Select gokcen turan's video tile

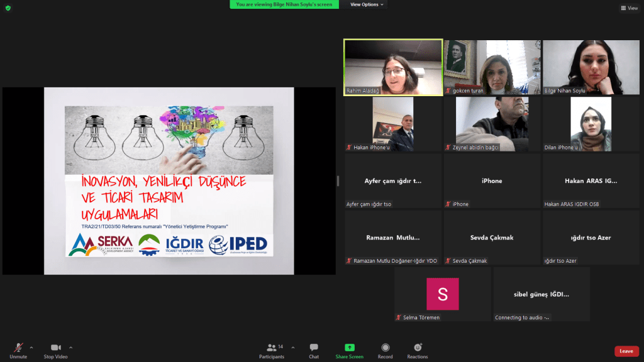pyautogui.click(x=492, y=67)
